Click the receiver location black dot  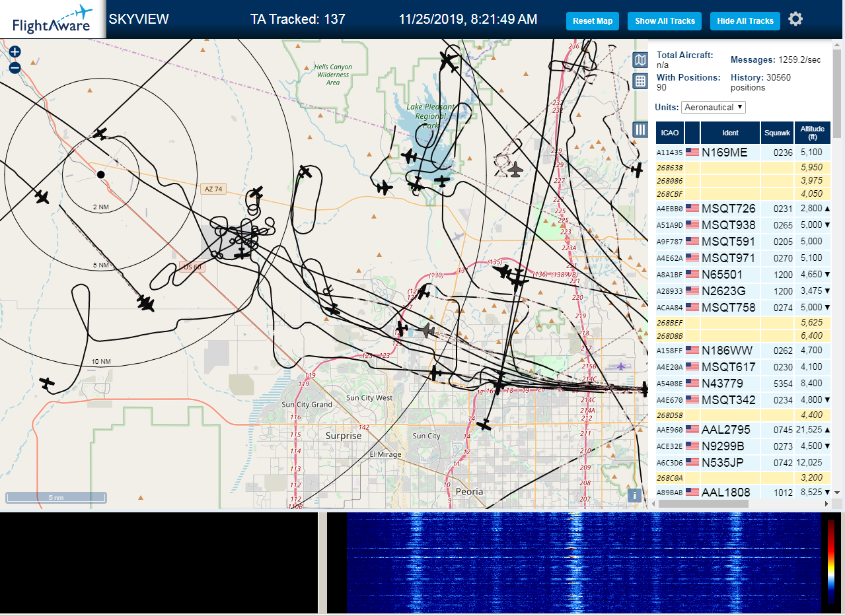pyautogui.click(x=100, y=174)
